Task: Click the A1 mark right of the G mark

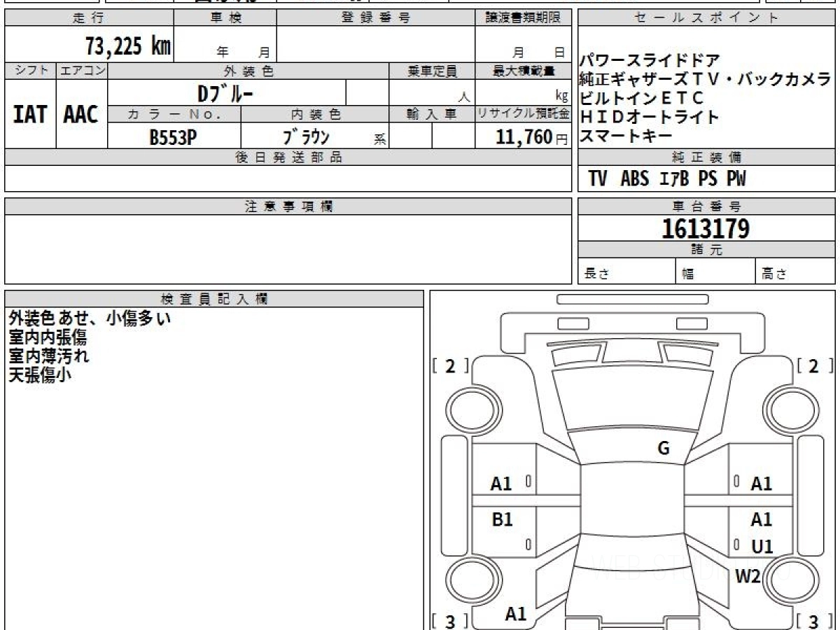Action: click(x=762, y=484)
